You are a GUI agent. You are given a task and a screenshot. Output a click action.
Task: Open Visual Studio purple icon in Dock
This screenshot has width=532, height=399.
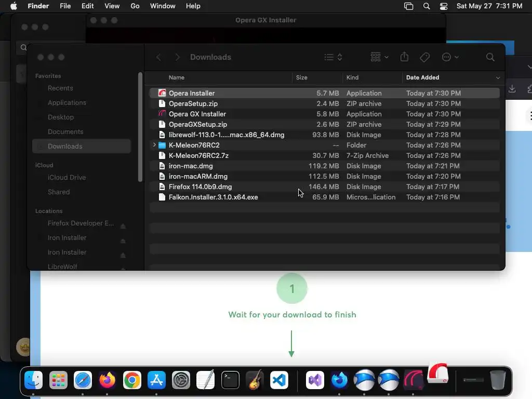coord(315,380)
